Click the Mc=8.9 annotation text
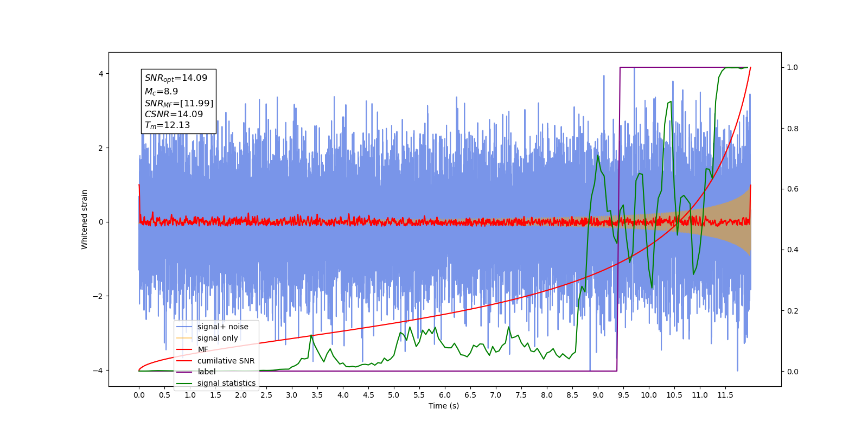The width and height of the screenshot is (868, 434). tap(161, 92)
